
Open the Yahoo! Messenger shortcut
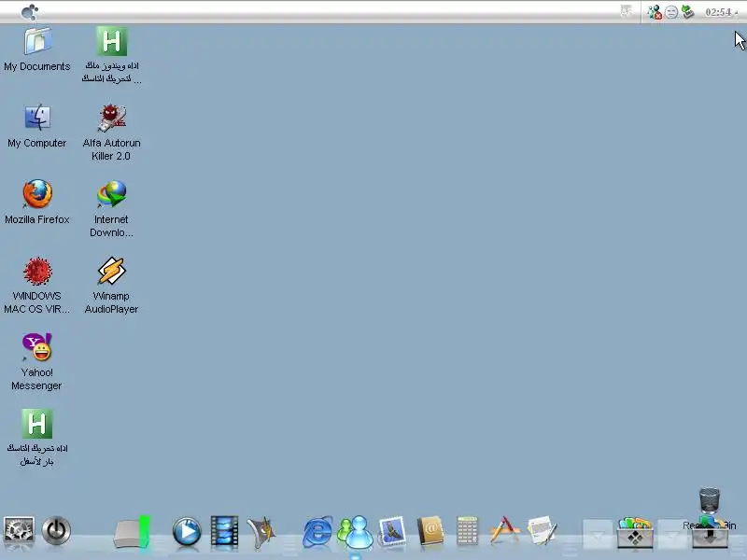(37, 346)
